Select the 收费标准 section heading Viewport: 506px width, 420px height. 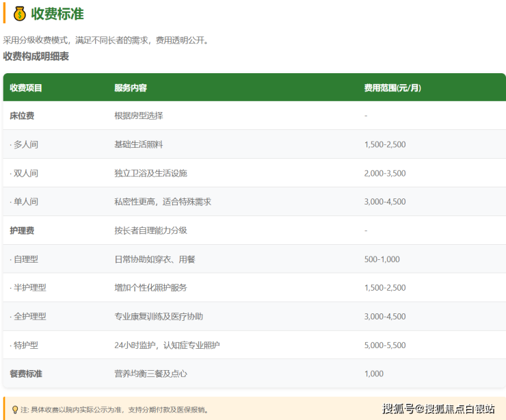click(57, 14)
